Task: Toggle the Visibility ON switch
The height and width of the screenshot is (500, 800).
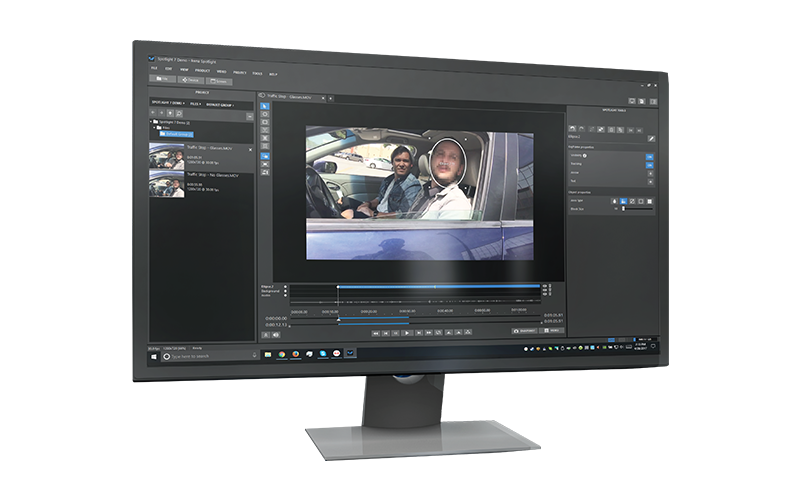Action: 649,157
